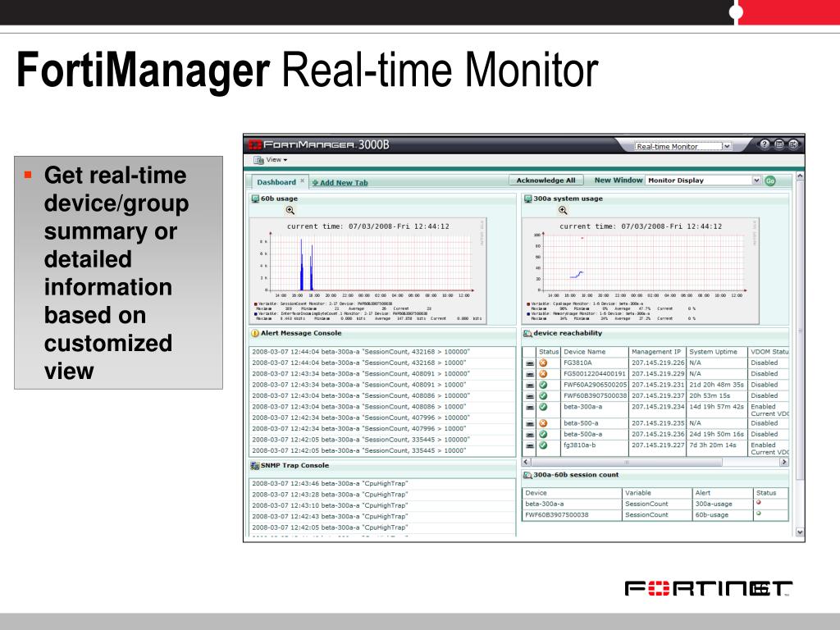
Task: Click the 300a-60b session count panel icon
Action: (527, 475)
